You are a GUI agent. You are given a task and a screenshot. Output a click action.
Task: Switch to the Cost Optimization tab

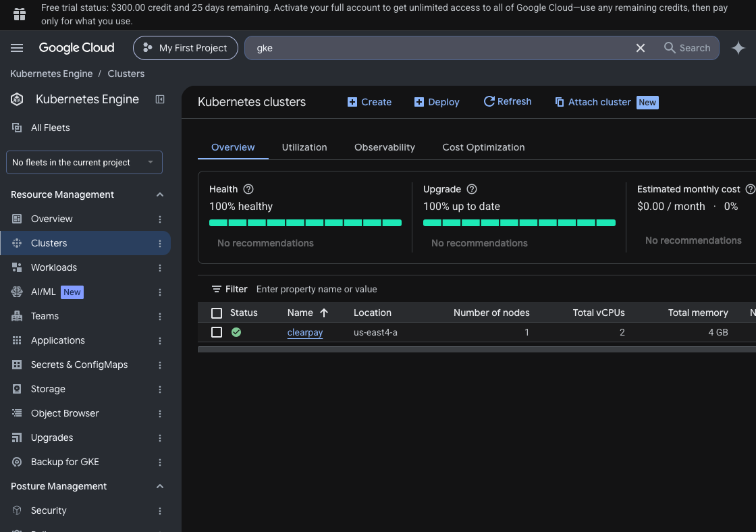tap(483, 147)
